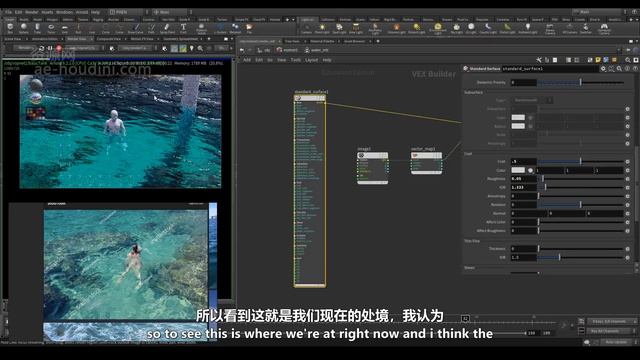
Task: Click the Auto Update button
Action: tap(616, 342)
